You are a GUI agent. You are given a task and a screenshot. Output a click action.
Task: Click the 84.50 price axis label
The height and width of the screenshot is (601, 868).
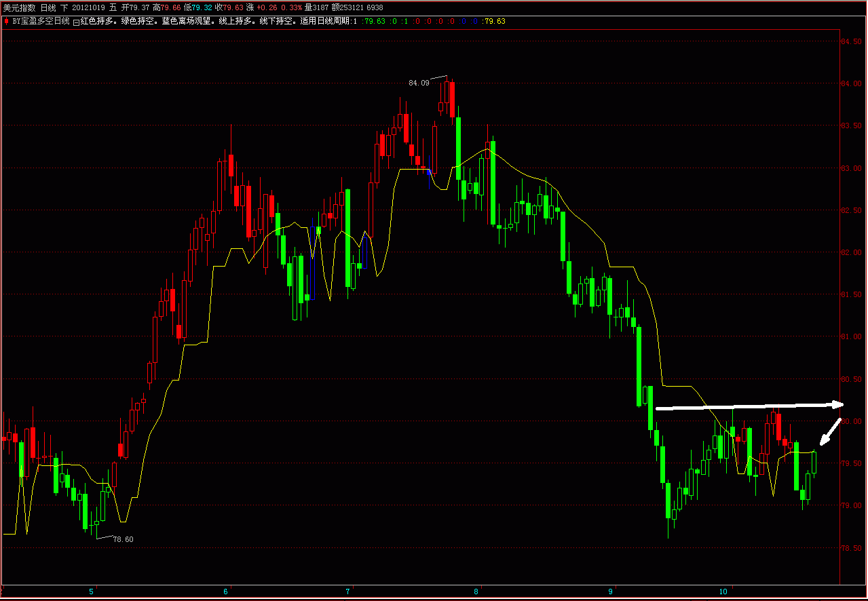click(x=850, y=42)
